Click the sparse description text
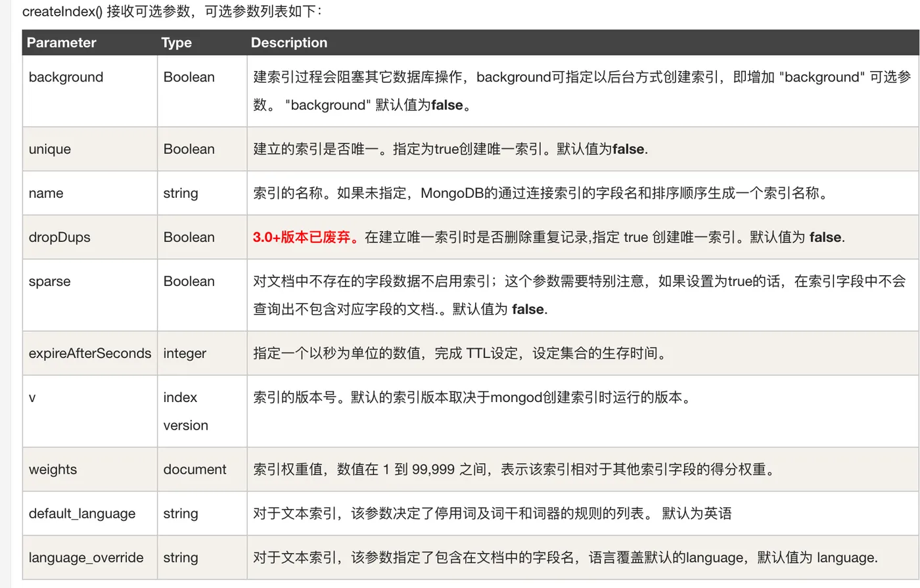The height and width of the screenshot is (588, 920). pos(580,295)
